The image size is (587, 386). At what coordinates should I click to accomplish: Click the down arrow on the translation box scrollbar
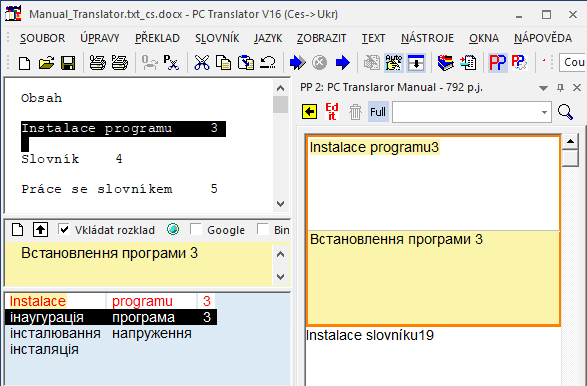pos(280,277)
